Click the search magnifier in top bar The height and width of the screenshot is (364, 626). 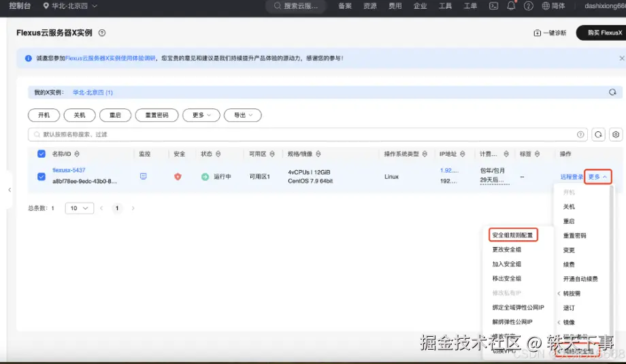coord(278,6)
